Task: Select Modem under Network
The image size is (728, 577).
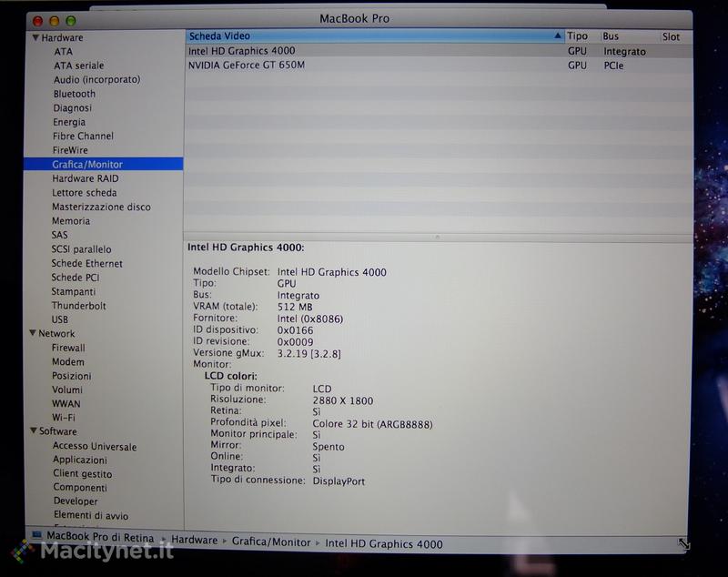Action: coord(67,361)
